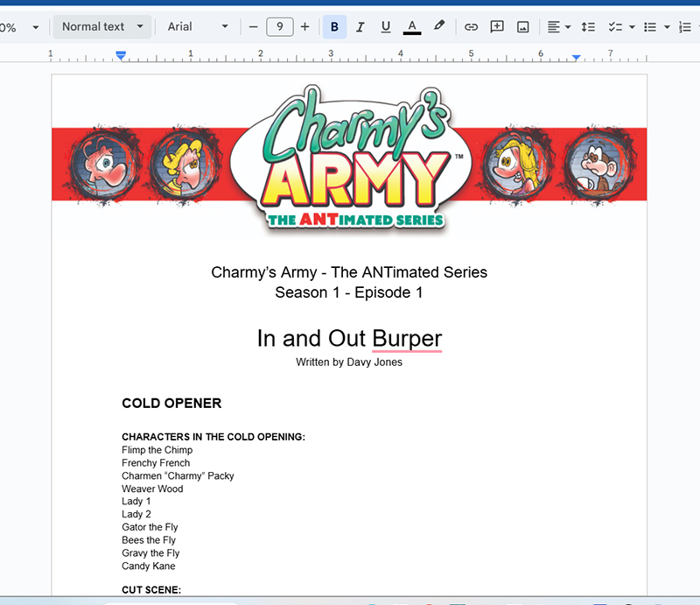Decrease the font size
The image size is (700, 605).
tap(253, 27)
